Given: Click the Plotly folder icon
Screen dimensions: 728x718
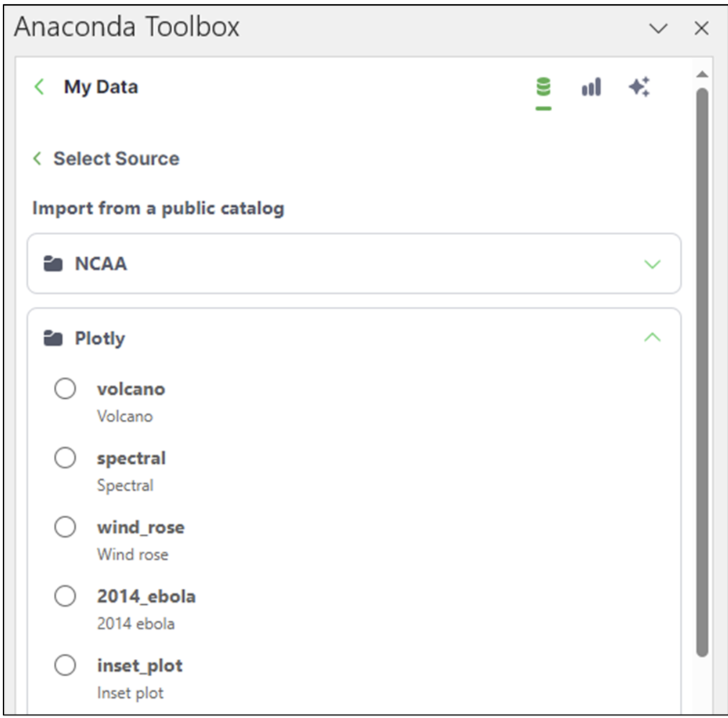Looking at the screenshot, I should [x=53, y=339].
